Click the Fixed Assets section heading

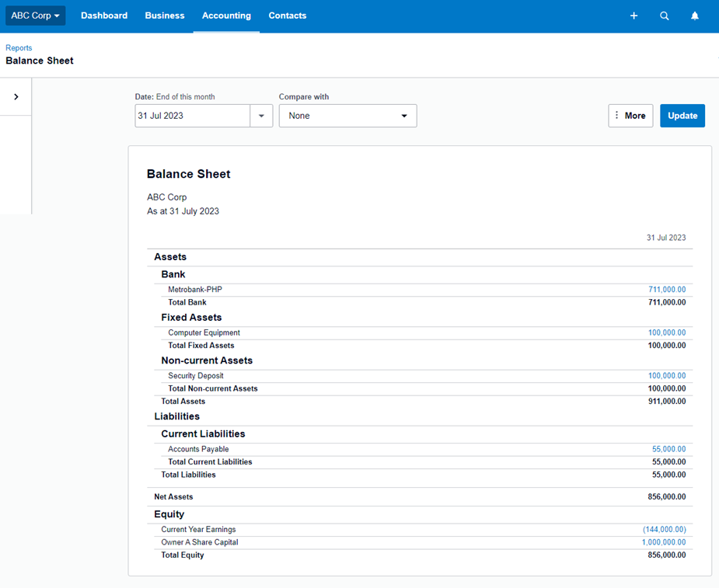pos(191,318)
